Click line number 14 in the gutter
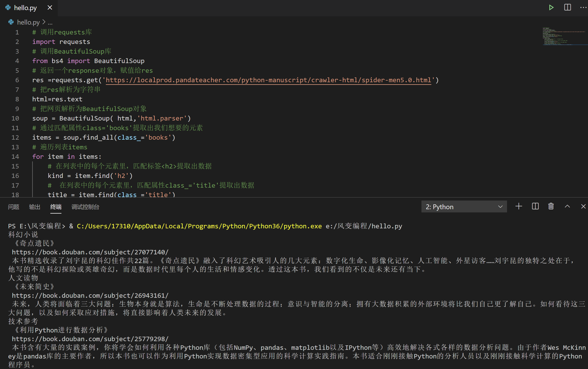This screenshot has width=588, height=369. pos(15,157)
